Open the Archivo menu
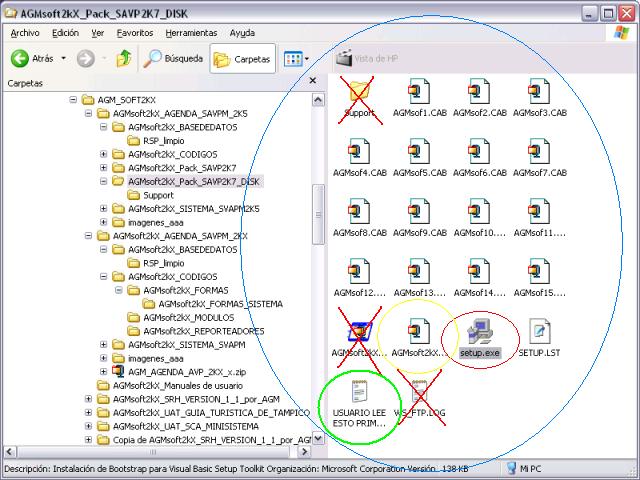This screenshot has width=640, height=480. pos(25,33)
